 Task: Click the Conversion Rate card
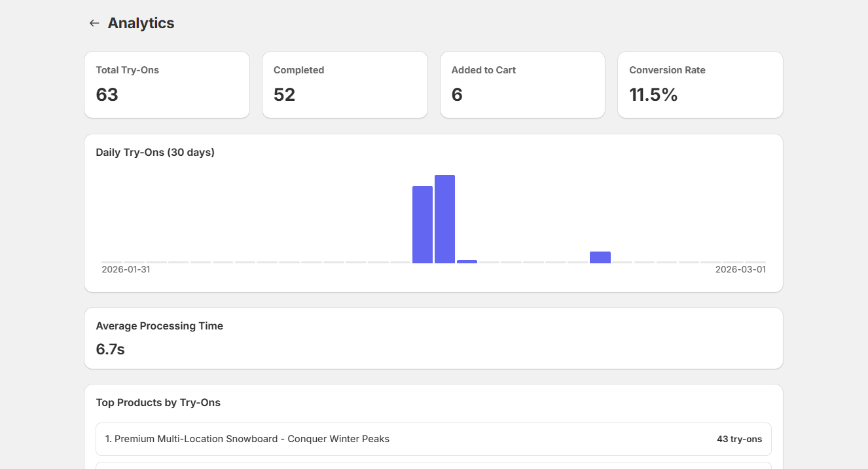700,84
